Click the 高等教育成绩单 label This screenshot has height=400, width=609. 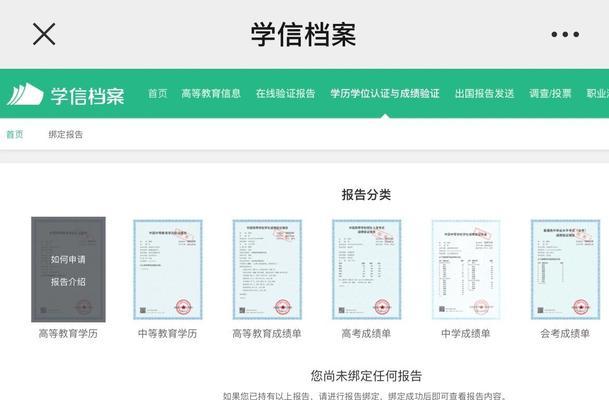[x=267, y=334]
